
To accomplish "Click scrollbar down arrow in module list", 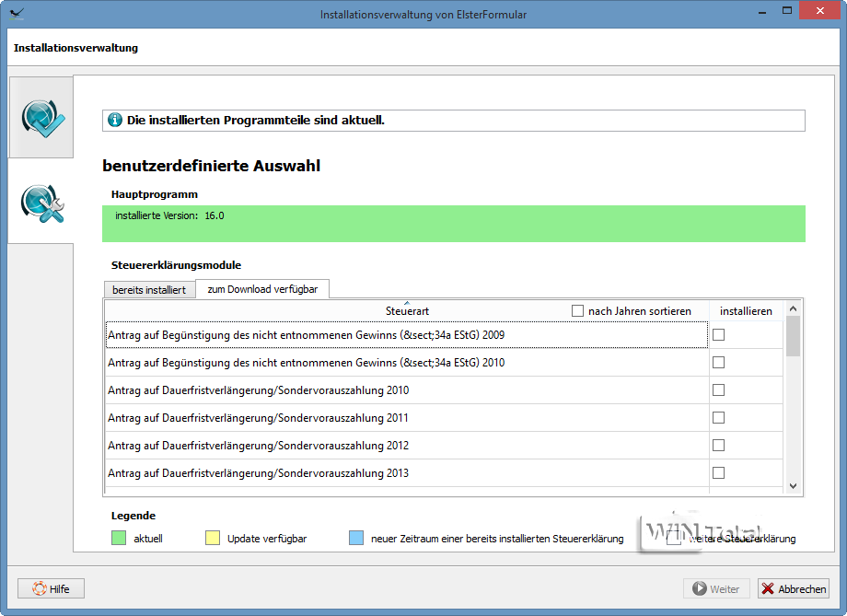I will pyautogui.click(x=793, y=486).
